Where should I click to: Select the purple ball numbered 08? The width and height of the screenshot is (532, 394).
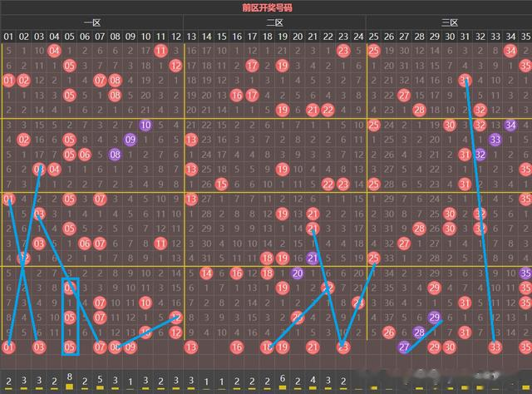point(115,155)
